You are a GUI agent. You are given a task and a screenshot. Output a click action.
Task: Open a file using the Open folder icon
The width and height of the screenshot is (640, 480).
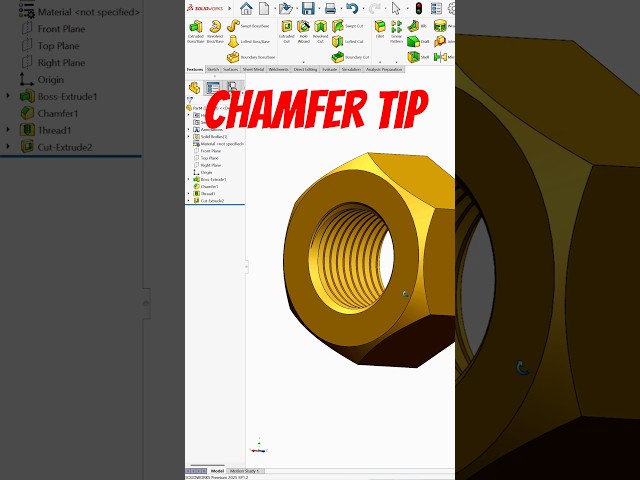pos(286,8)
